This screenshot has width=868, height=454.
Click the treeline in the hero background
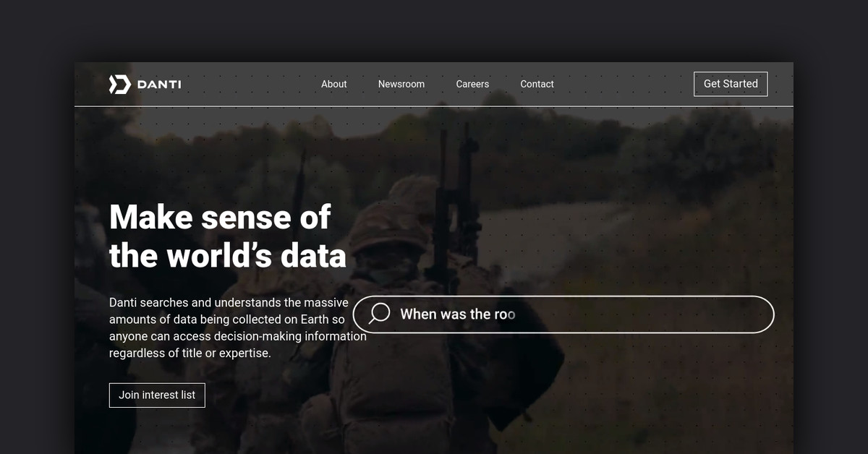(651, 152)
